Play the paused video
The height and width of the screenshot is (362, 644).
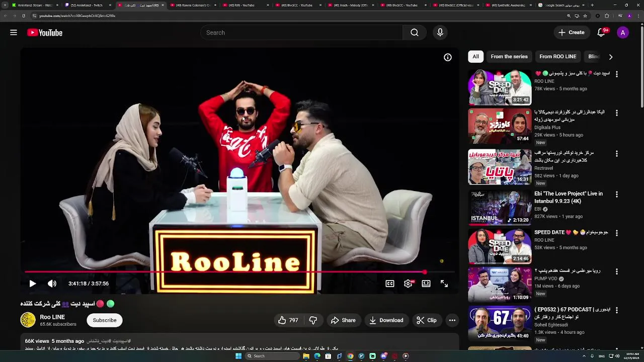click(33, 284)
